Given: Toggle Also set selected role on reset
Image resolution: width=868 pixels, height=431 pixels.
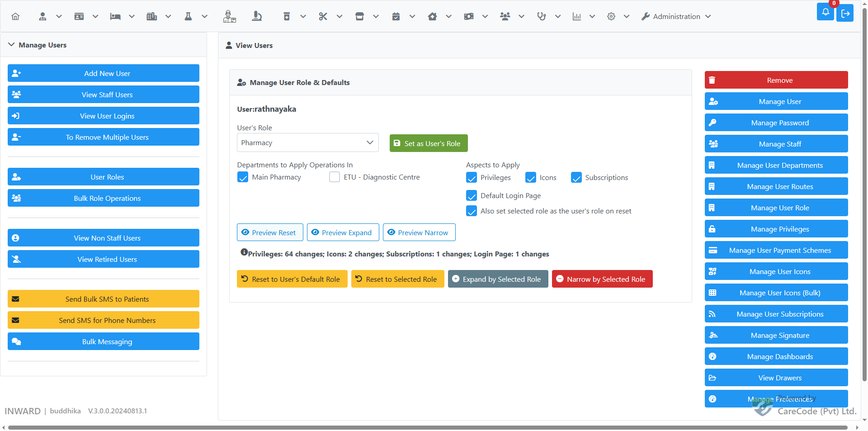Looking at the screenshot, I should tap(472, 211).
